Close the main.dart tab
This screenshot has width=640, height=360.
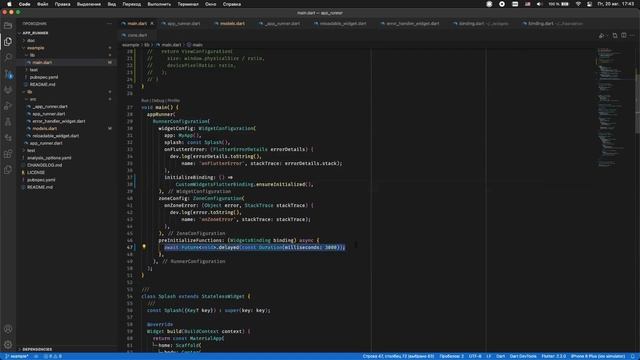coord(152,24)
